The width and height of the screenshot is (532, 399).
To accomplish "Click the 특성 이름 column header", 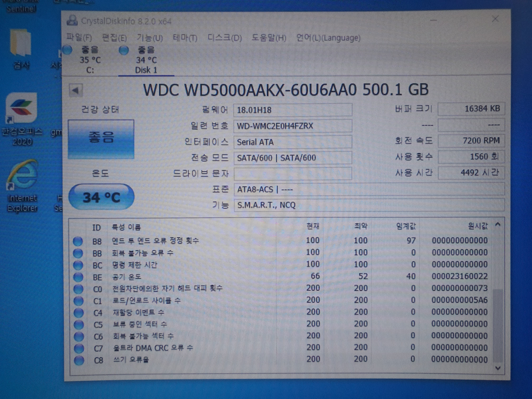I will (x=126, y=227).
